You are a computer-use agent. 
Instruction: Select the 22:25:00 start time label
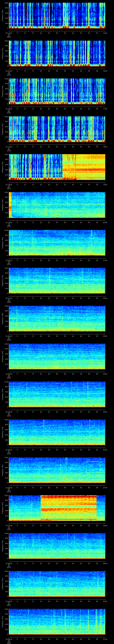pos(9,450)
